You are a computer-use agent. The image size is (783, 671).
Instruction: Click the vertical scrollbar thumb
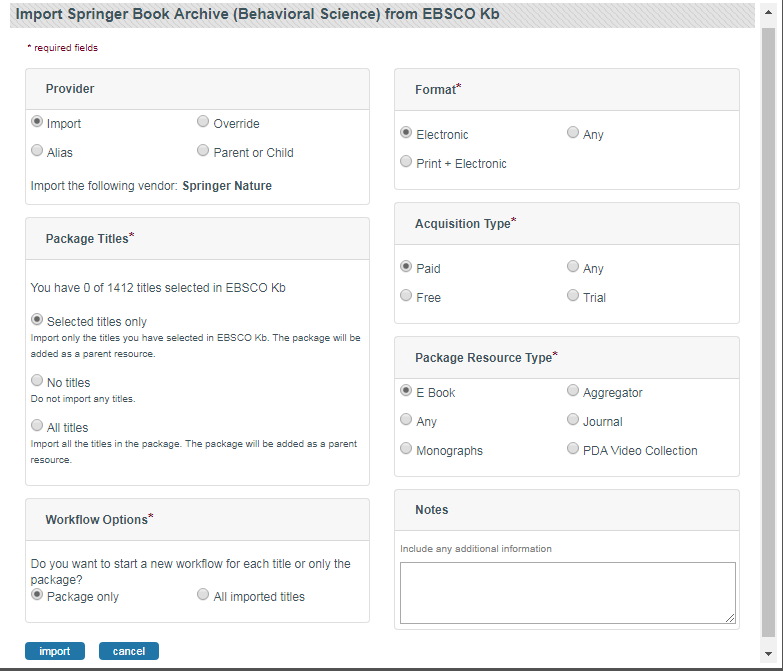tap(768, 332)
